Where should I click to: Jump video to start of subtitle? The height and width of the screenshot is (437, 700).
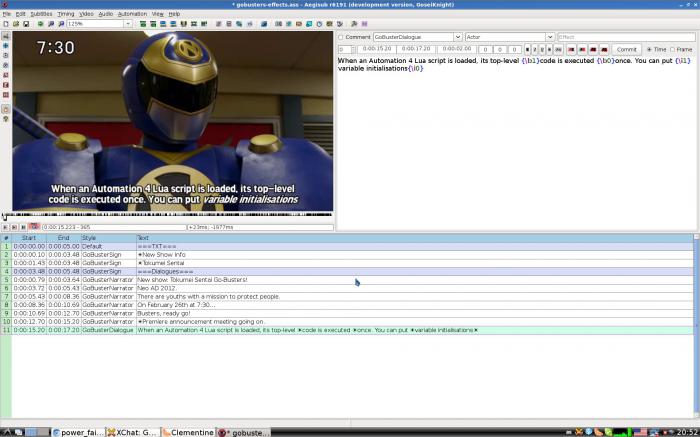tap(142, 24)
